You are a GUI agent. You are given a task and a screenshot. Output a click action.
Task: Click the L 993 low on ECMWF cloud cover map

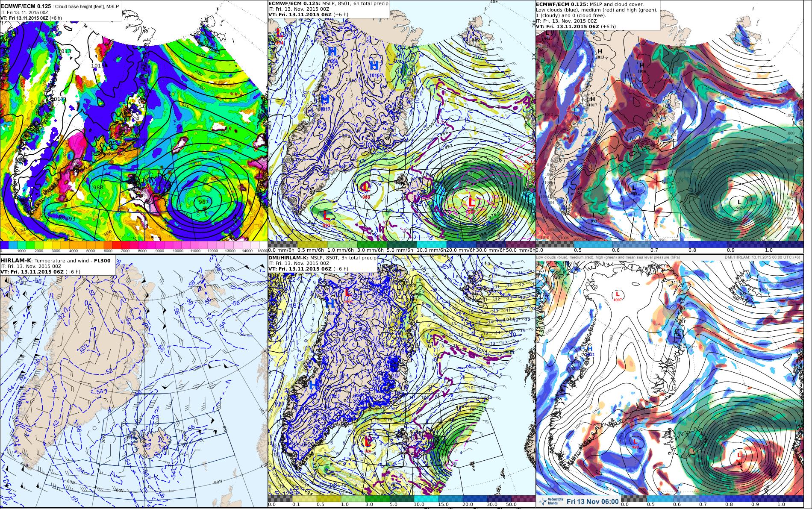coord(594,217)
